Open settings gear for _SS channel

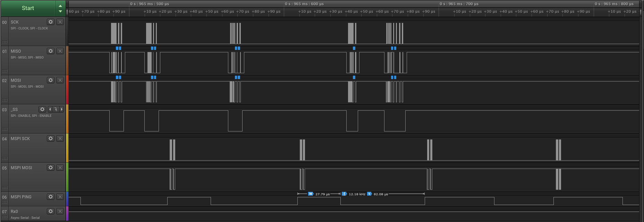click(42, 109)
